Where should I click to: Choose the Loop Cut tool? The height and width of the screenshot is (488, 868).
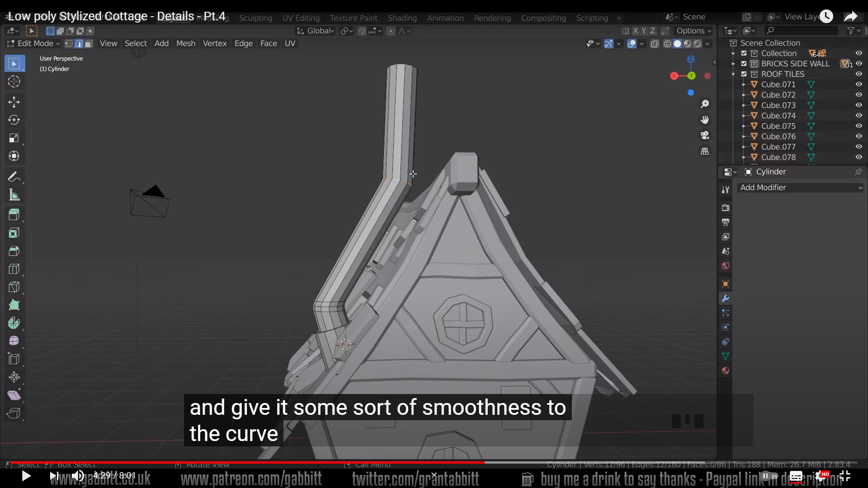[x=14, y=269]
